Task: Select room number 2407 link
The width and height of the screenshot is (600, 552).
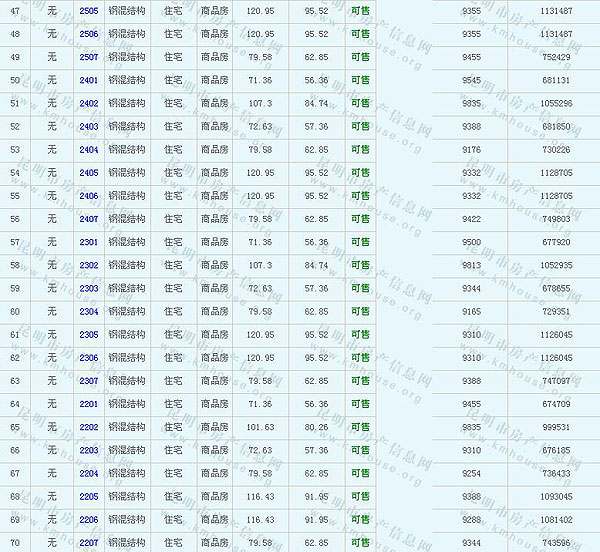Action: point(89,219)
